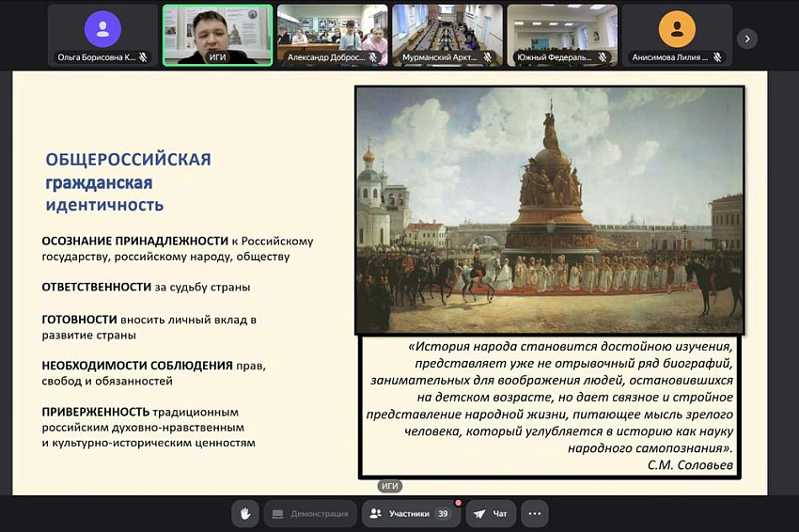
Task: Click Анисимова Лилия's orange avatar icon
Action: pyautogui.click(x=677, y=28)
